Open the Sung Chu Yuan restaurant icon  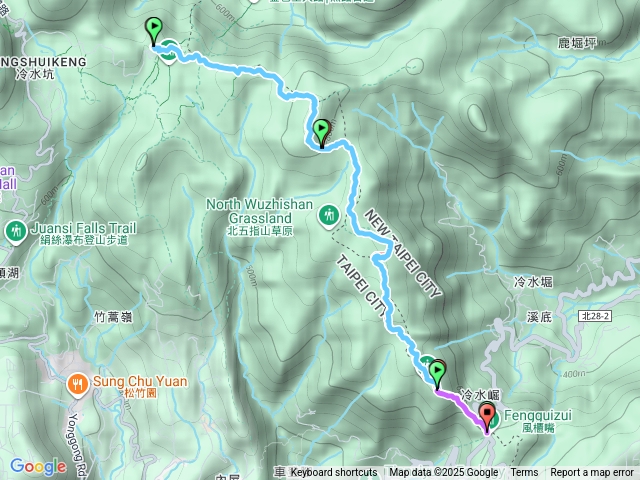click(x=77, y=386)
